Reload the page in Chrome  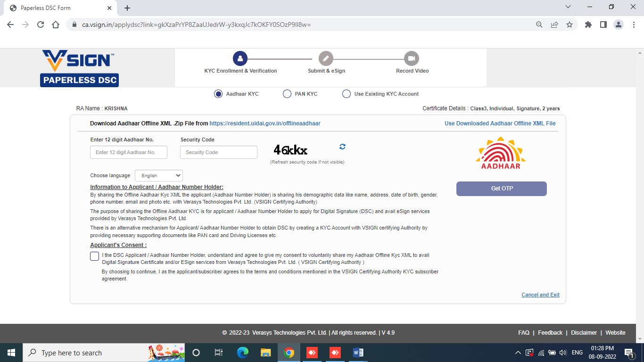(41, 25)
